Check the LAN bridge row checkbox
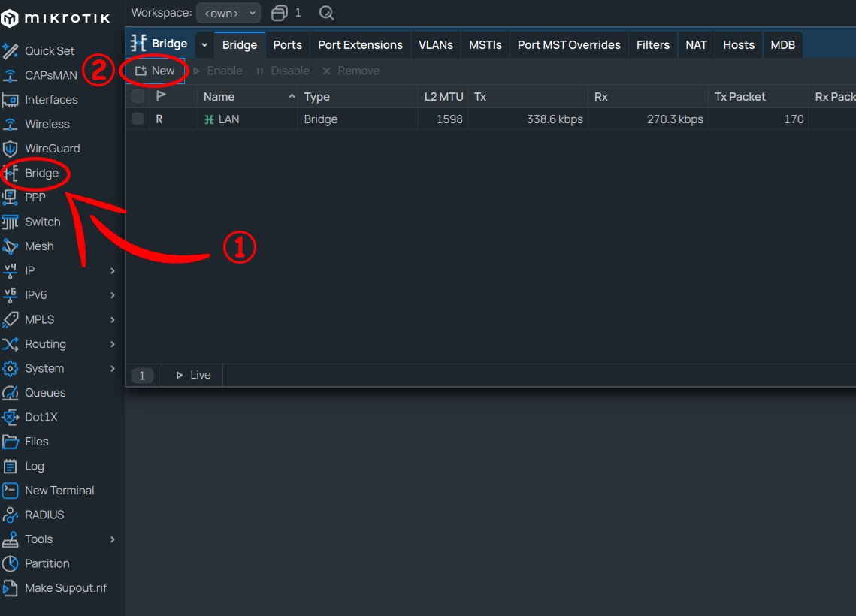Image resolution: width=856 pixels, height=616 pixels. [138, 119]
